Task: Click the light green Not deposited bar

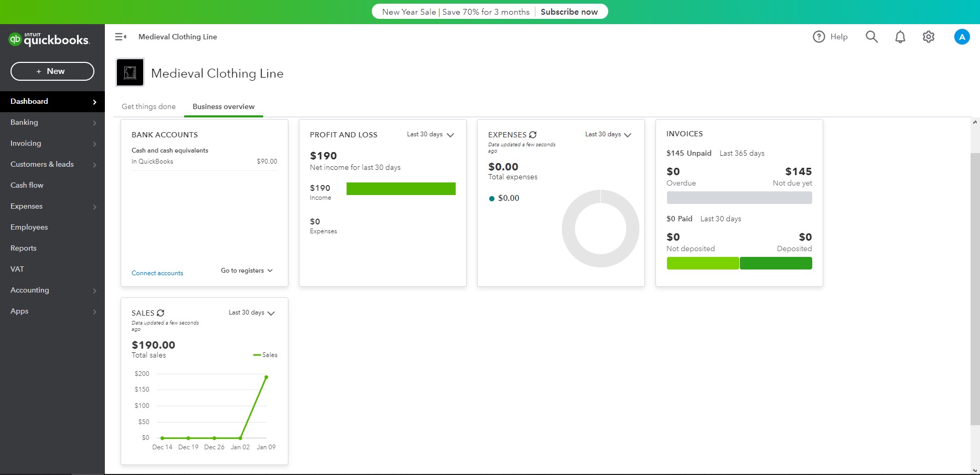Action: pos(703,263)
